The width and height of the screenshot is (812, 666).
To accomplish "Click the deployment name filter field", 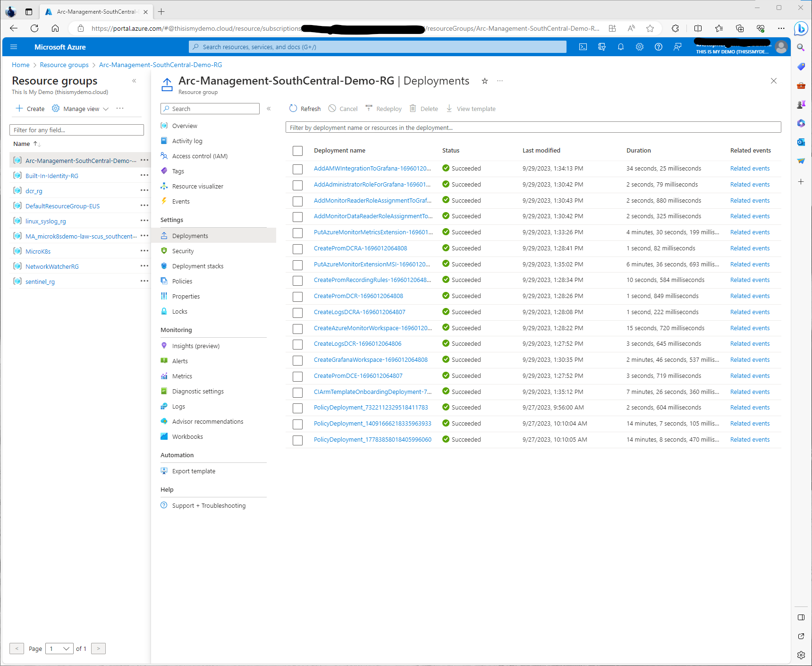I will pos(533,128).
